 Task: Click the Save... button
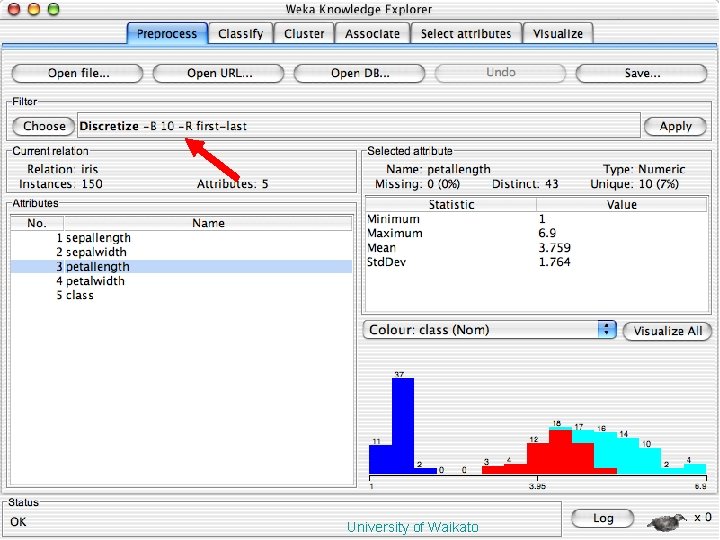point(641,73)
